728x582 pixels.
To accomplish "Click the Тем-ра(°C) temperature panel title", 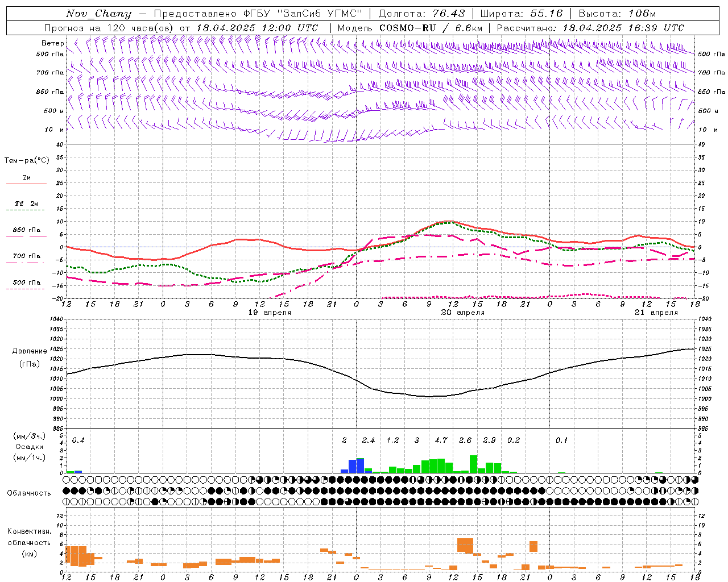I will pos(27,160).
